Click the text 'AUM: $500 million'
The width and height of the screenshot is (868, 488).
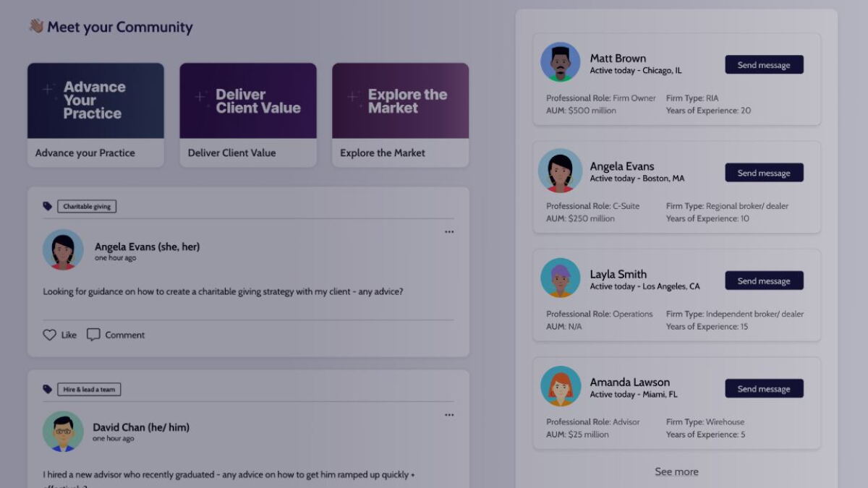tap(582, 111)
